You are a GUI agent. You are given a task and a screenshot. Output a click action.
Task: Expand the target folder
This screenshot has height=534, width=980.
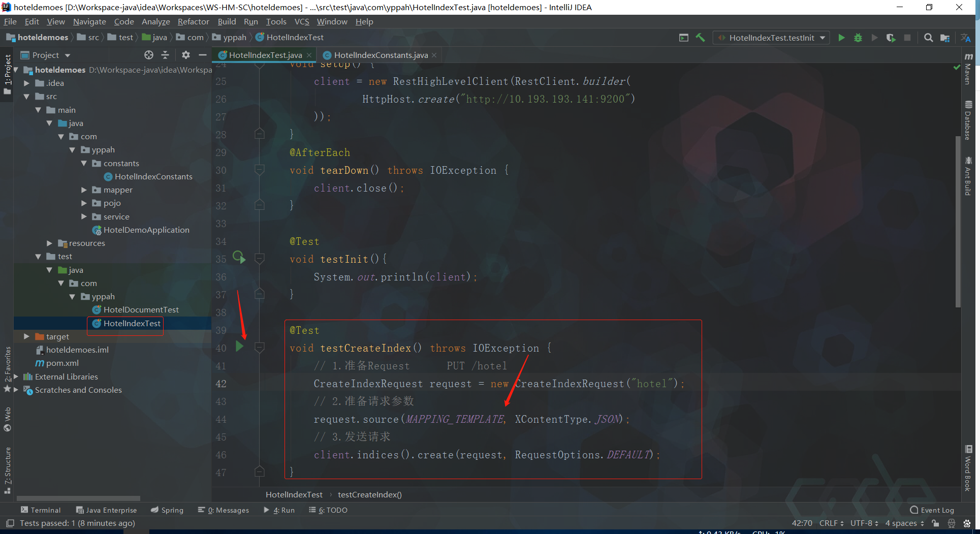[x=26, y=337]
